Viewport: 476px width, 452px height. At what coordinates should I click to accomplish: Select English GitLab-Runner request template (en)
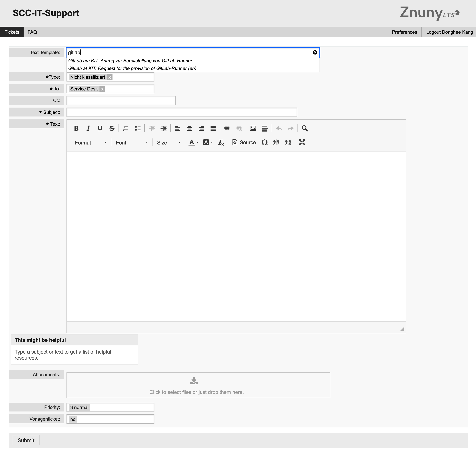(132, 68)
